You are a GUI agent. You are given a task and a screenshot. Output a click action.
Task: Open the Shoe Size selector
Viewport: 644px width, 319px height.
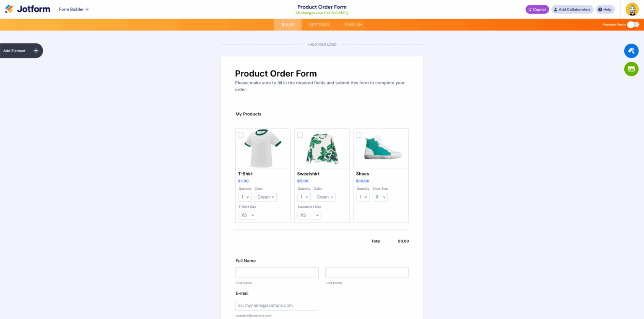pos(380,197)
